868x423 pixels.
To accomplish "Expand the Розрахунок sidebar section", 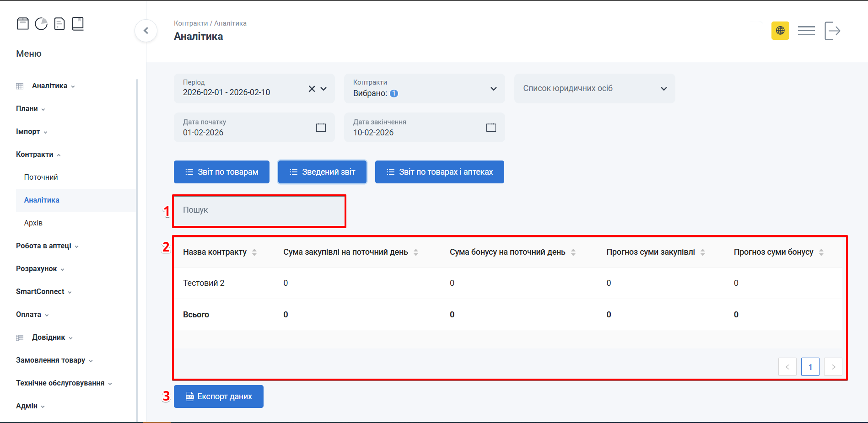I will [x=40, y=268].
